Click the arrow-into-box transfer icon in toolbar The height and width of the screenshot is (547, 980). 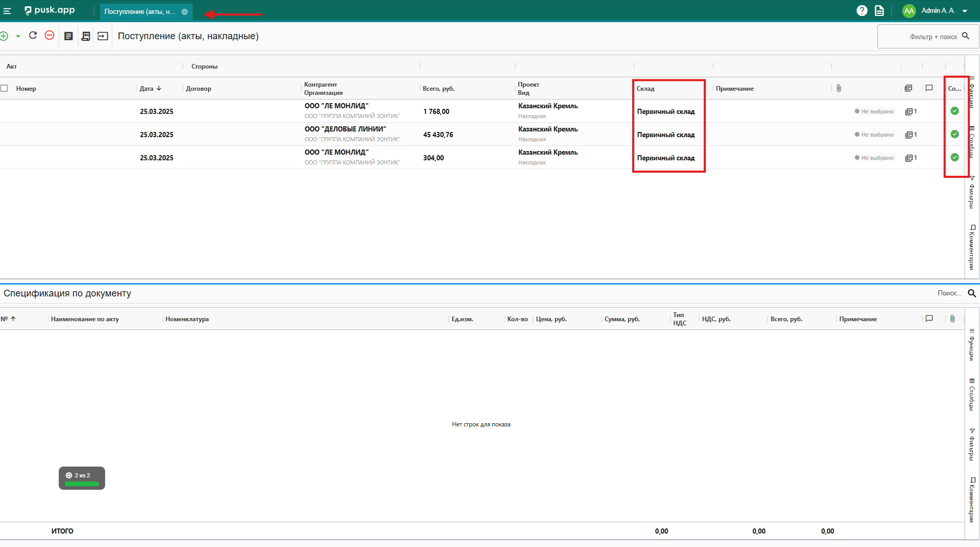click(103, 36)
